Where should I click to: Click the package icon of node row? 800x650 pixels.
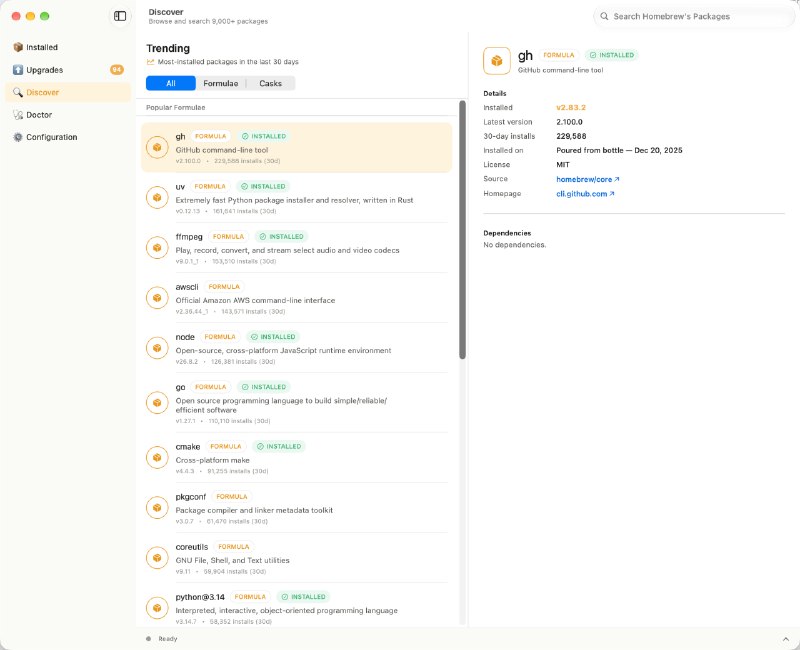(157, 348)
